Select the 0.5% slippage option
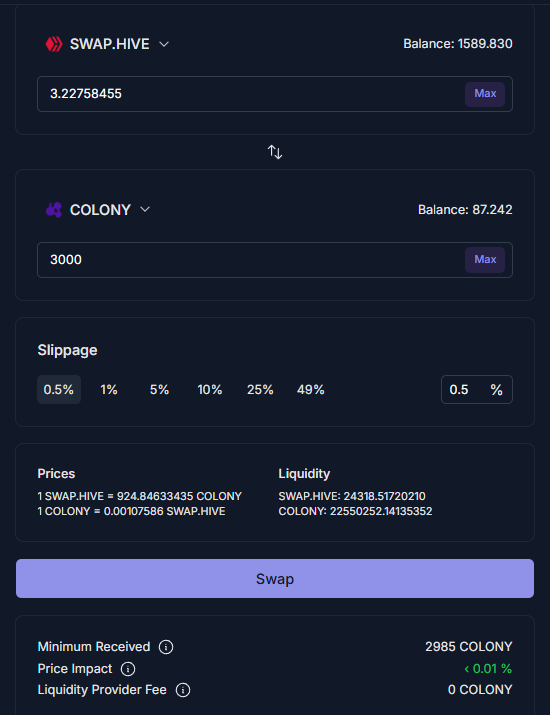Image resolution: width=550 pixels, height=715 pixels. point(59,389)
